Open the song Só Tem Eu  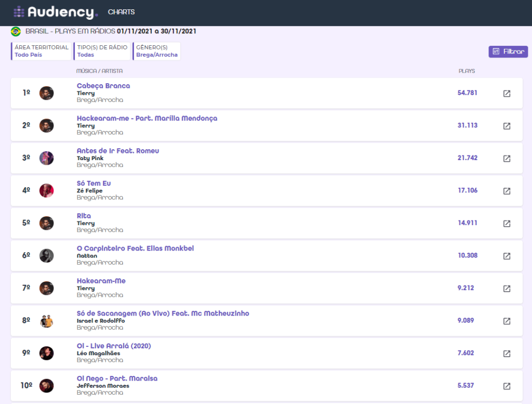point(94,184)
